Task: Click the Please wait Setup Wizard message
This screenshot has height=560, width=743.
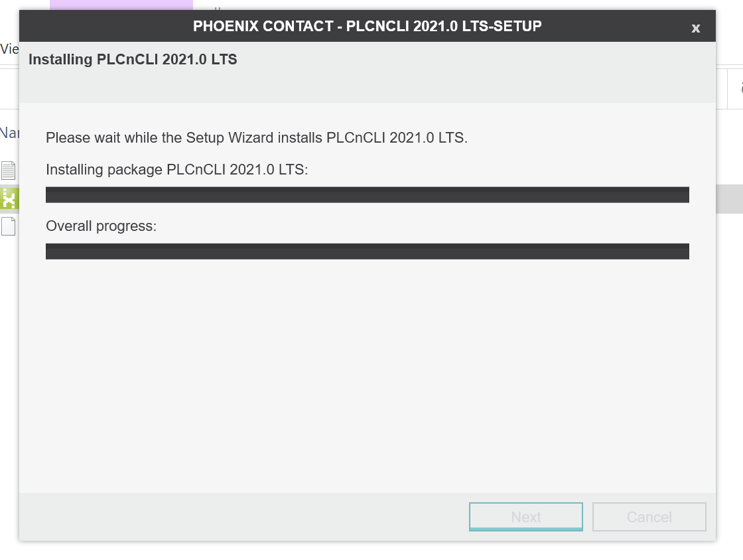Action: point(256,138)
